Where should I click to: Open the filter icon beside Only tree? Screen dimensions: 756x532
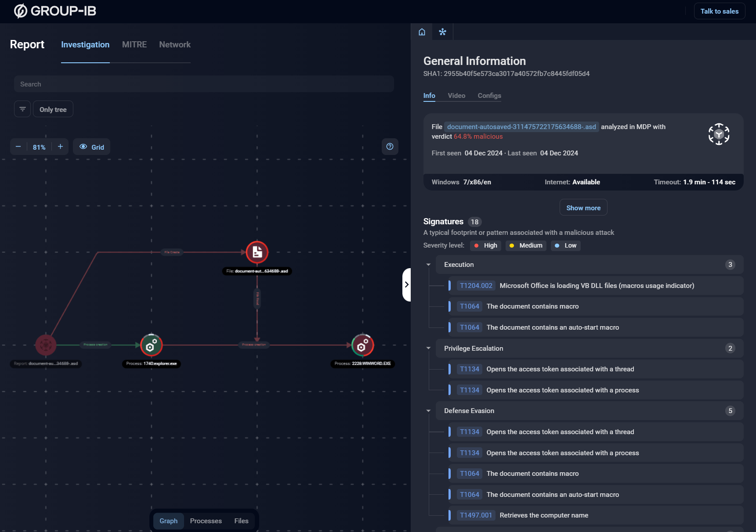point(22,108)
